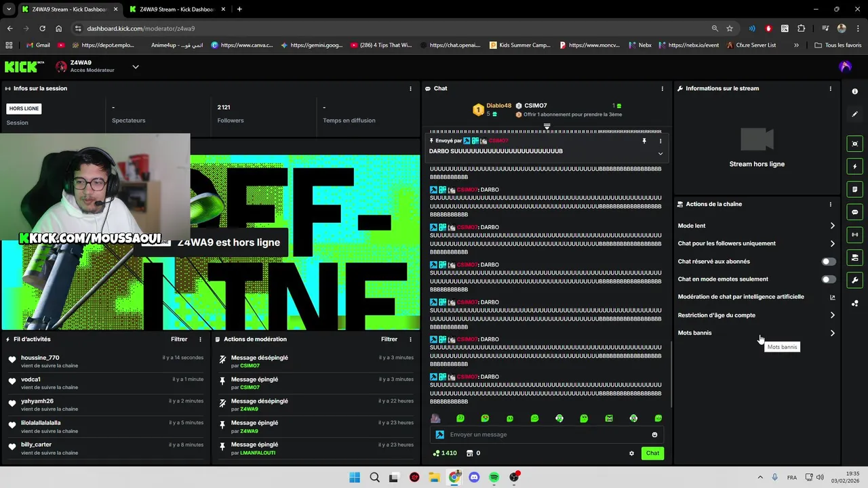Viewport: 868px width, 488px height.
Task: Open the user avatar at top right
Action: coord(845,66)
